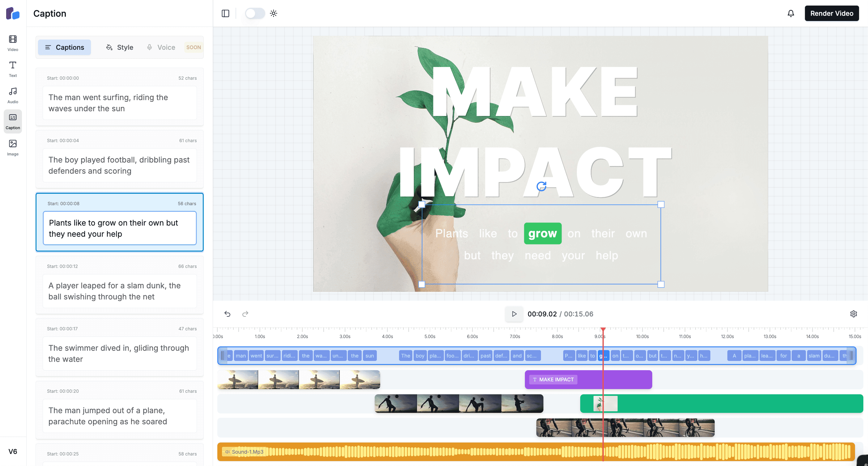The width and height of the screenshot is (868, 466).
Task: Select the Captions tab
Action: [64, 47]
